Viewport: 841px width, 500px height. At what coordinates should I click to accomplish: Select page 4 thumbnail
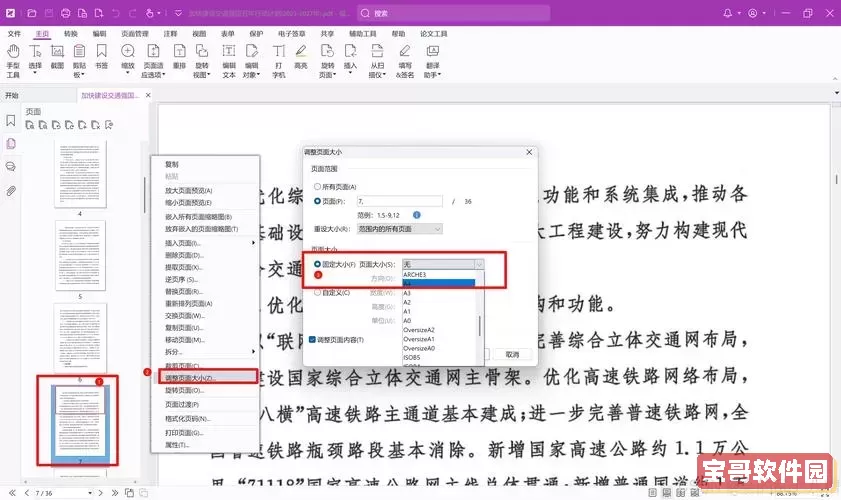(80, 174)
